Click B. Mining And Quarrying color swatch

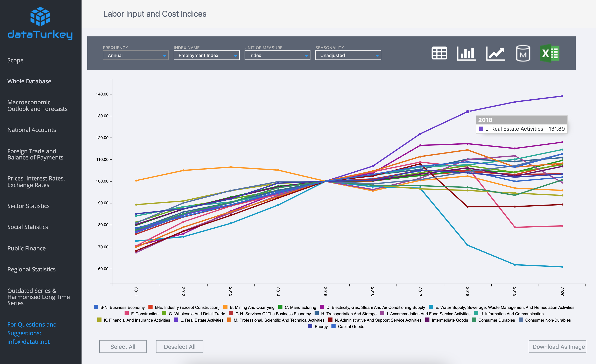pyautogui.click(x=225, y=307)
